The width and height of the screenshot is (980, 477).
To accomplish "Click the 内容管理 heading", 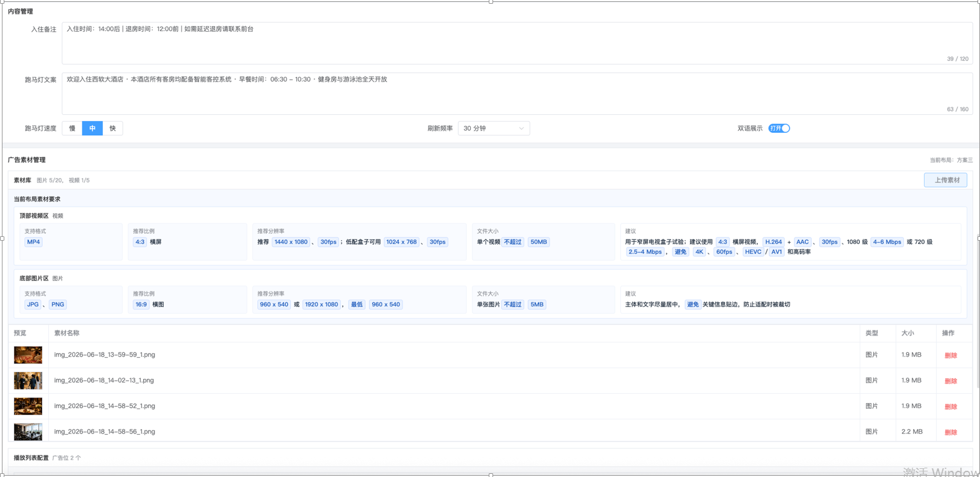I will [x=20, y=12].
